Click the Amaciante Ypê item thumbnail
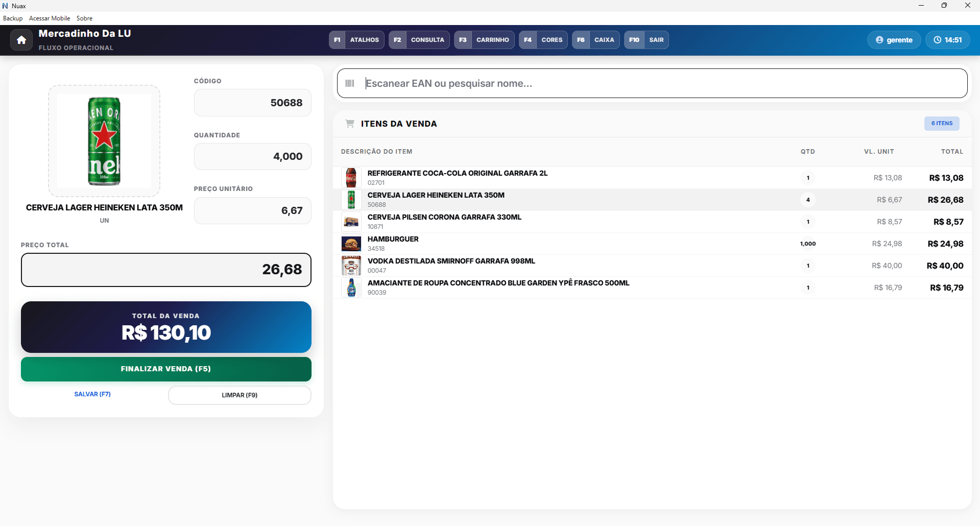 point(351,288)
